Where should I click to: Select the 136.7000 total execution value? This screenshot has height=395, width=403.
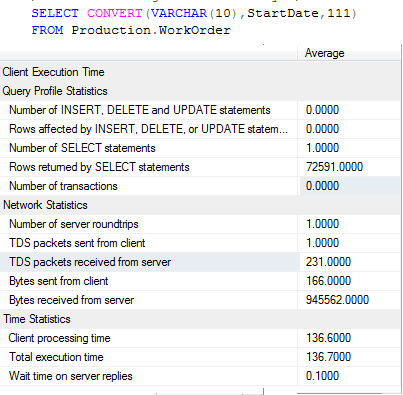click(328, 357)
